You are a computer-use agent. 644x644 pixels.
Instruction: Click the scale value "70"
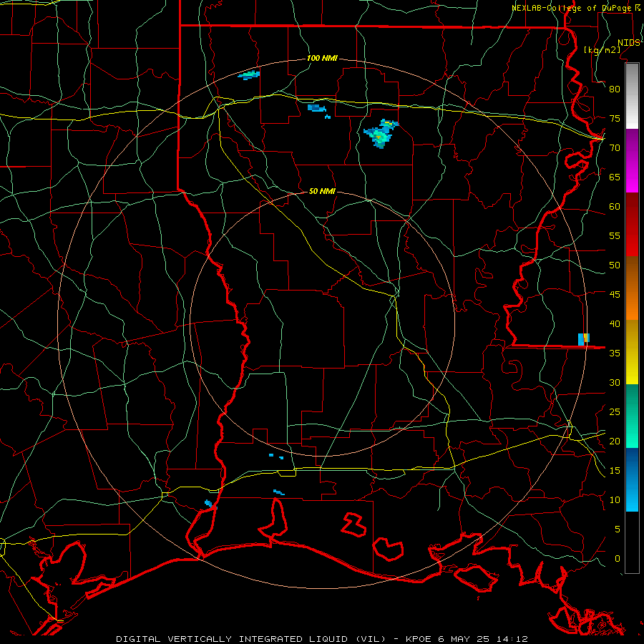pyautogui.click(x=615, y=148)
